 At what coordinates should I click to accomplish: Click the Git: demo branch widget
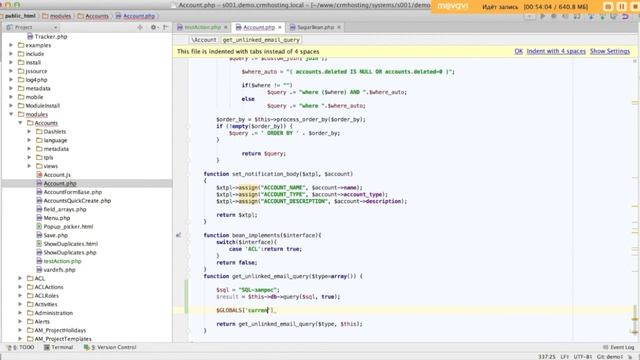coord(610,357)
